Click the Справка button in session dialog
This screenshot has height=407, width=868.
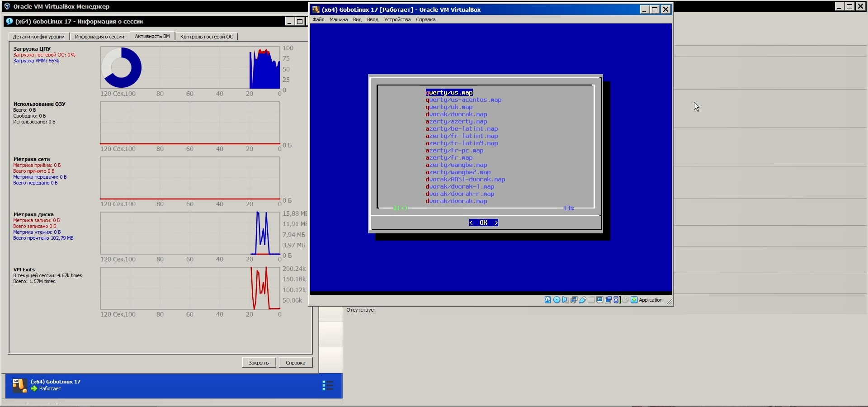(x=295, y=363)
